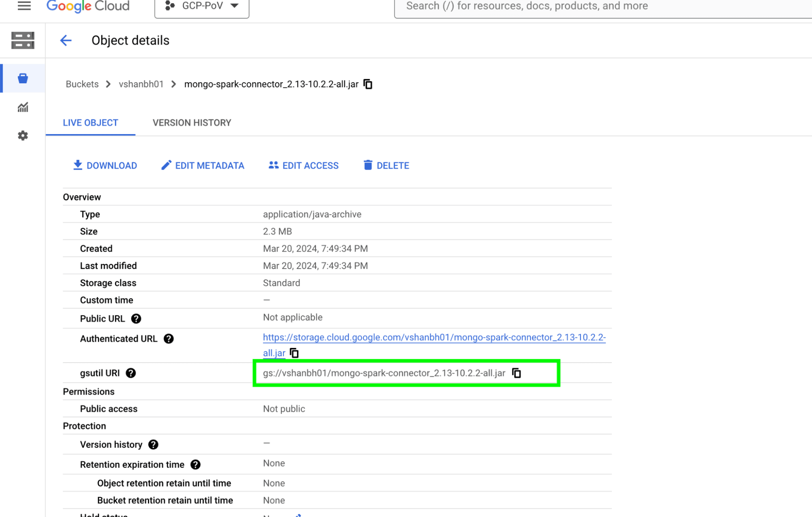This screenshot has height=517, width=812.
Task: Click the Protection section heading
Action: point(84,426)
